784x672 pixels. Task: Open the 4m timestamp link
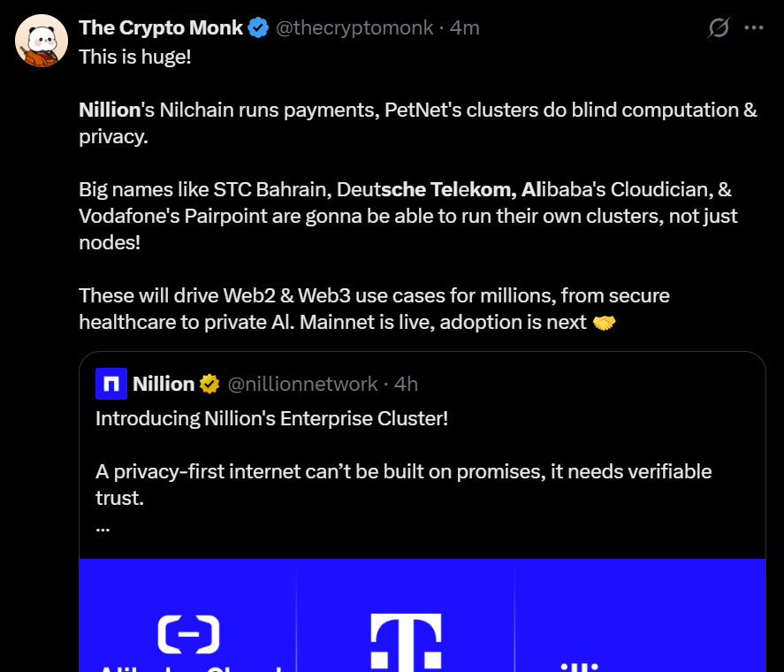tap(465, 28)
